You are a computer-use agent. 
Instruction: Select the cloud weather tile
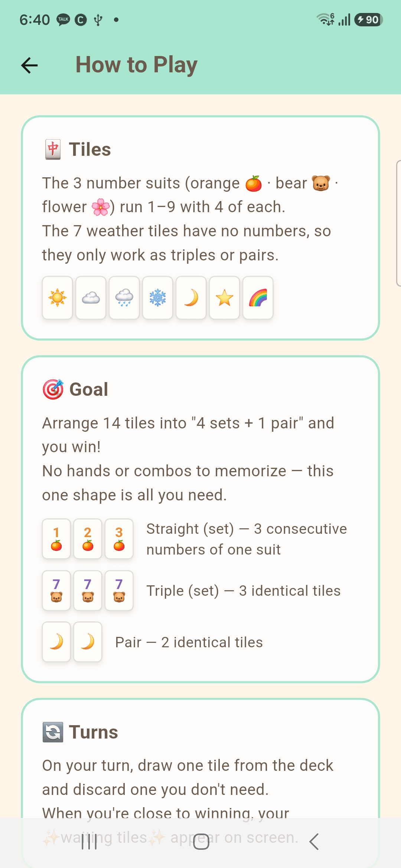click(91, 297)
